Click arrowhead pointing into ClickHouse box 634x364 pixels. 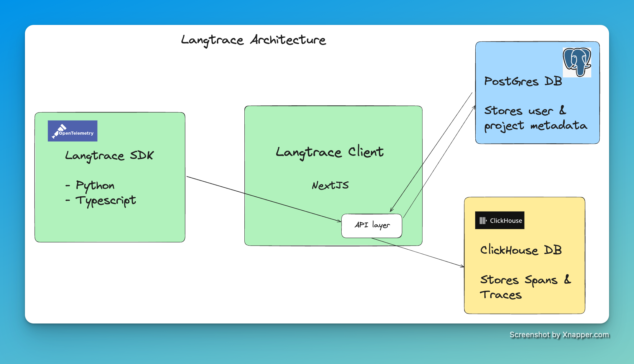point(463,266)
